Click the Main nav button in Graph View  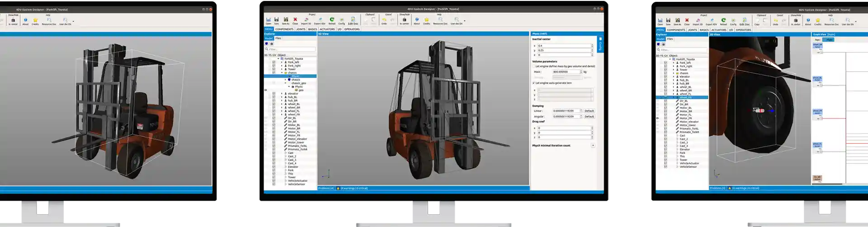(829, 40)
